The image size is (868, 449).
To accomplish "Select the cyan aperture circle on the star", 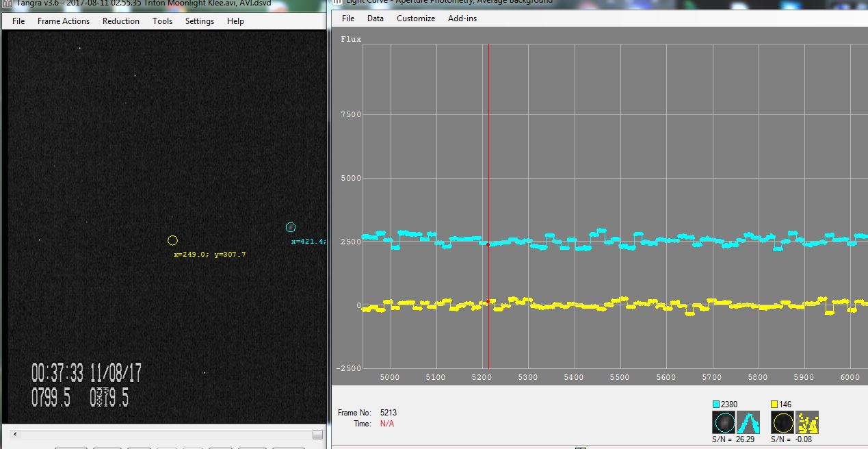I will [291, 227].
